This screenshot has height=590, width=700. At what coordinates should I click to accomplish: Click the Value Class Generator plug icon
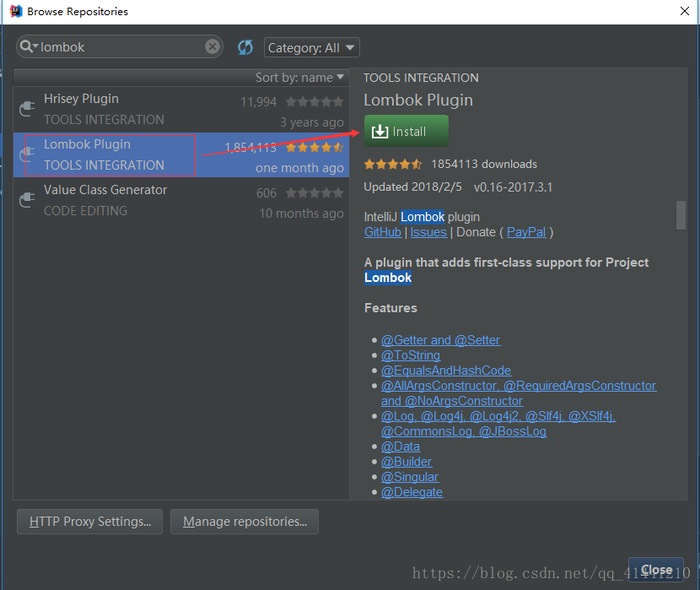(27, 200)
